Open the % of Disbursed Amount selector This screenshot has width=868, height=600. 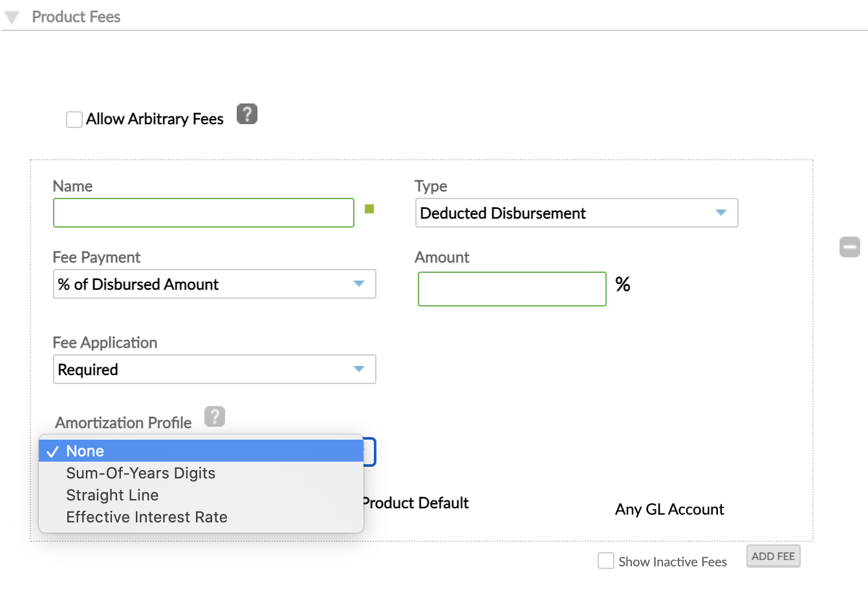pos(214,284)
